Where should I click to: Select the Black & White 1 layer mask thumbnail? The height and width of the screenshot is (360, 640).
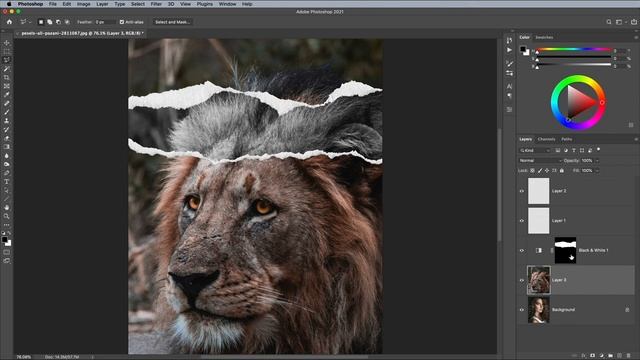[x=565, y=250]
